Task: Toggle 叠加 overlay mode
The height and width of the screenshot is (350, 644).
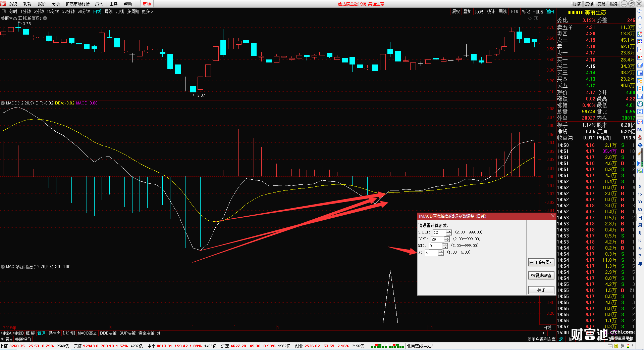Action: pyautogui.click(x=468, y=11)
